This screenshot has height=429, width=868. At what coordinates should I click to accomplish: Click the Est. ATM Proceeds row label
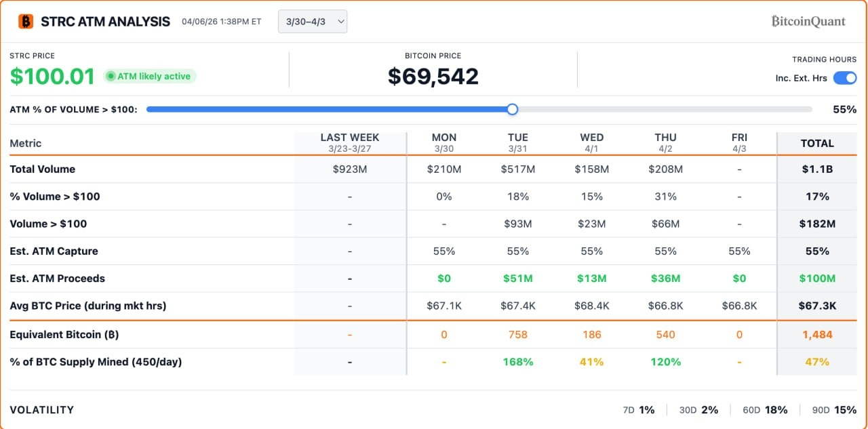[57, 278]
